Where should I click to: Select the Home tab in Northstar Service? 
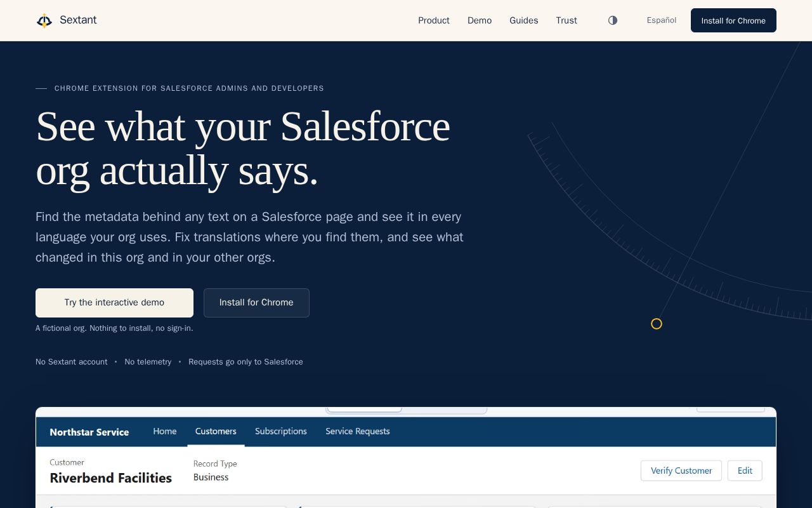tap(165, 431)
